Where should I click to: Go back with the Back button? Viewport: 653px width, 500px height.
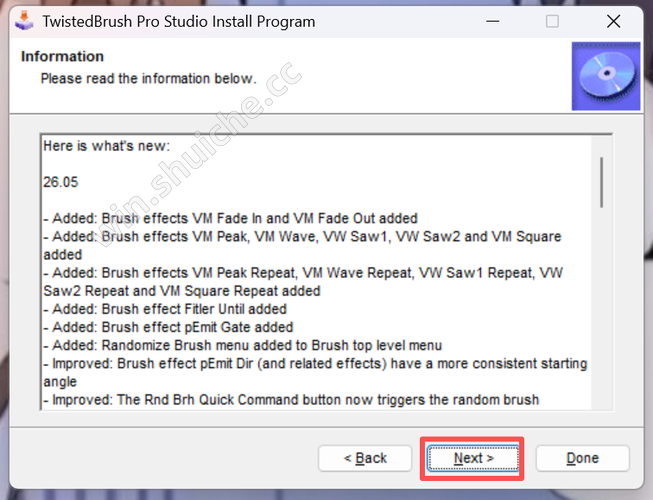[x=365, y=458]
